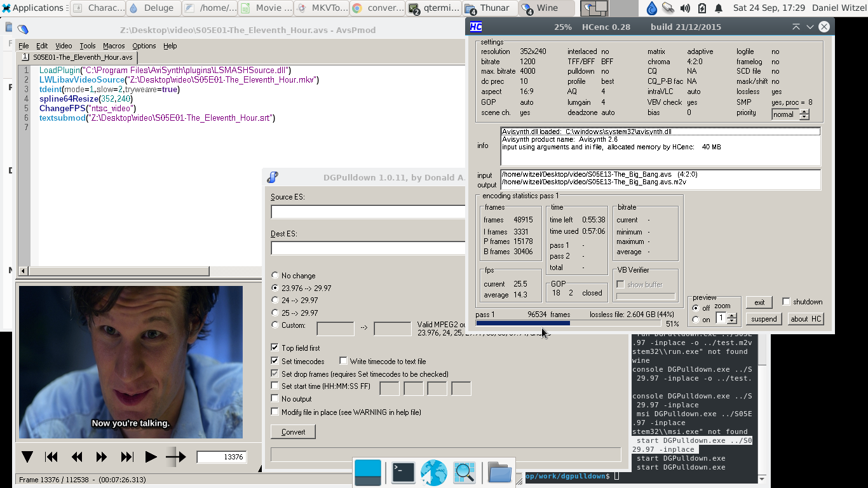The image size is (868, 488).
Task: Skip to the next bookmark frame
Action: coord(126,457)
